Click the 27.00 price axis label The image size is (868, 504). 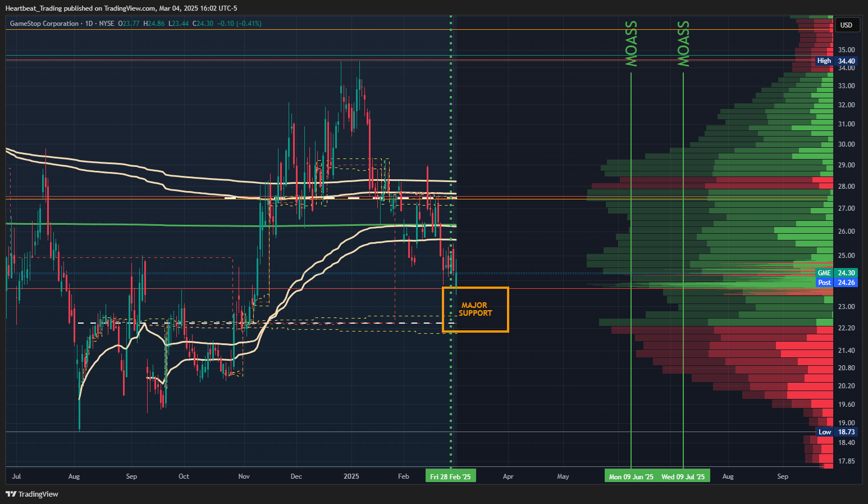click(846, 208)
